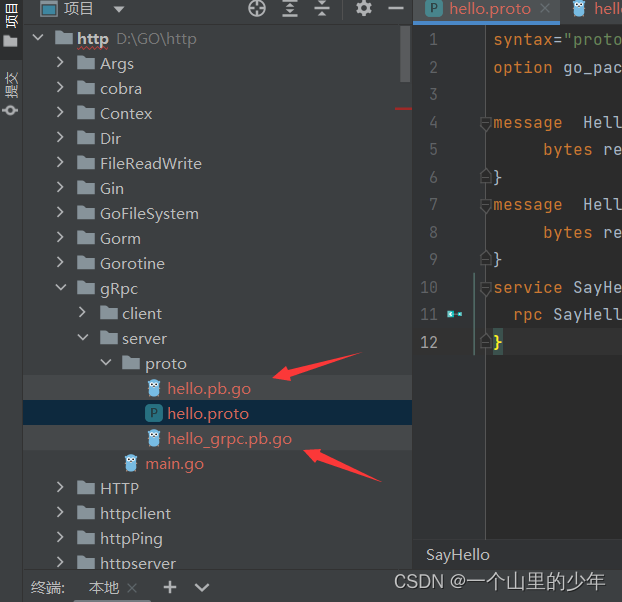Click the gopher icon beside main.go
622x602 pixels.
point(131,463)
